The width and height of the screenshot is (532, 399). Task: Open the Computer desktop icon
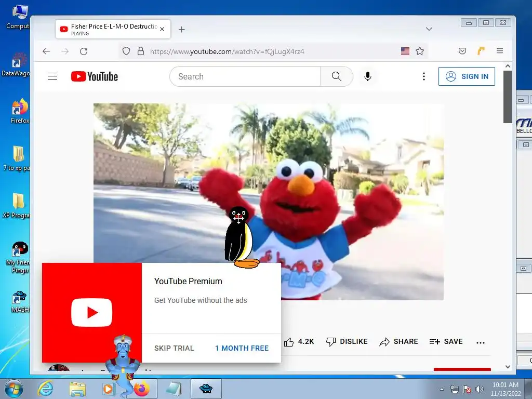[x=18, y=17]
